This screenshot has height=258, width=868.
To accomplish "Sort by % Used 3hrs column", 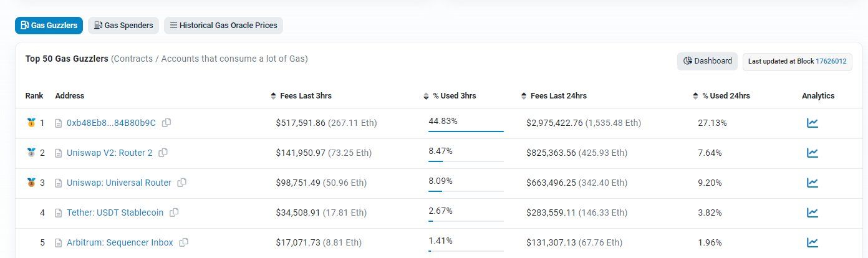I will (450, 96).
